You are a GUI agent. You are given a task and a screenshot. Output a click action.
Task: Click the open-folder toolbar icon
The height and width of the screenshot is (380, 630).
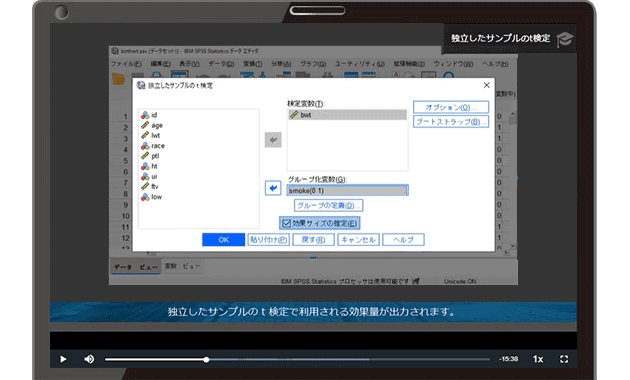coord(118,78)
